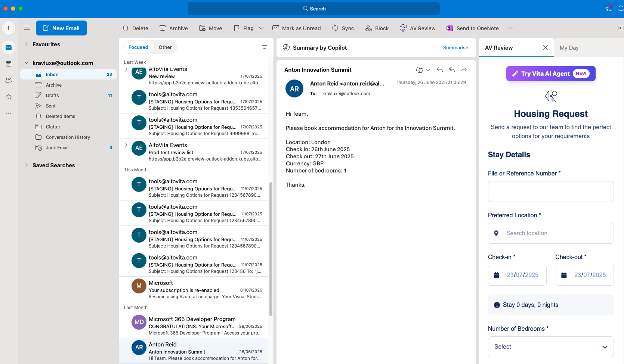Open the Move to folder tool
The width and height of the screenshot is (624, 364).
210,28
